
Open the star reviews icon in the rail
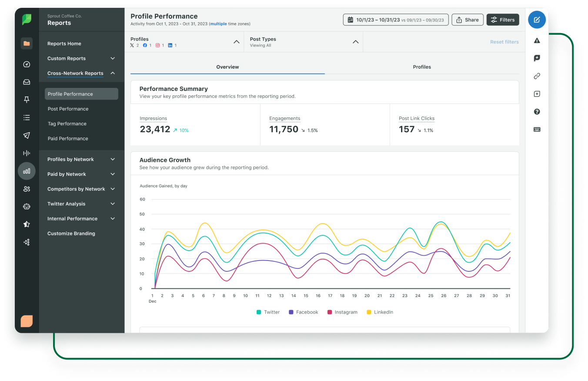pos(27,224)
